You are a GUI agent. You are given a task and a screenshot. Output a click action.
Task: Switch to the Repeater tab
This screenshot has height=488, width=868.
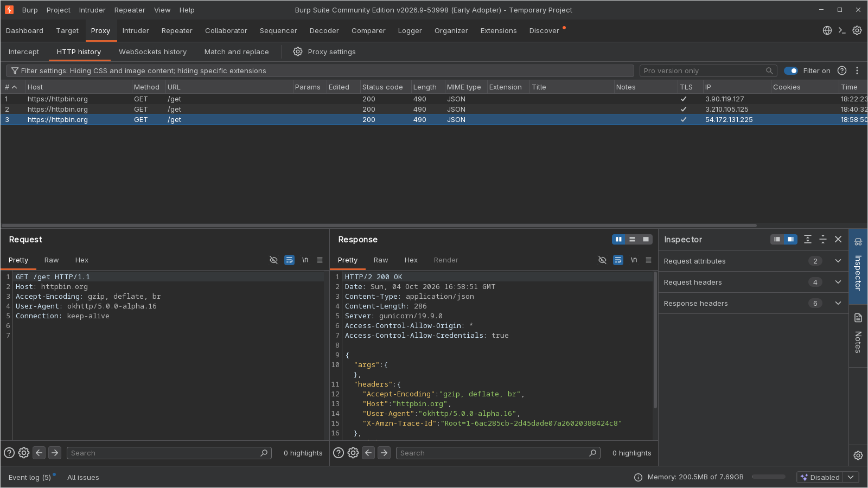coord(177,30)
